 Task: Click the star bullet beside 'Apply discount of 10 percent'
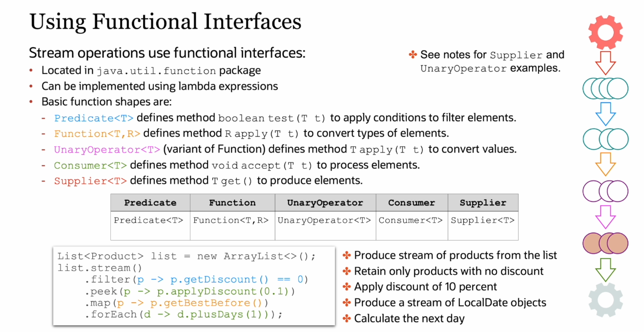point(347,287)
